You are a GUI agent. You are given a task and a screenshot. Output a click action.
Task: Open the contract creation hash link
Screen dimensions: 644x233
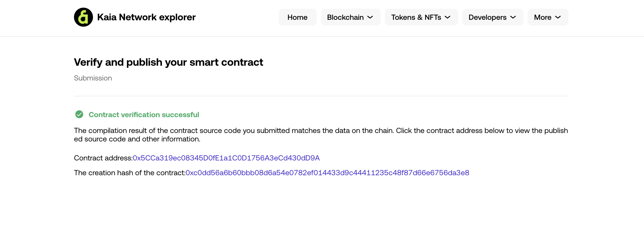(x=327, y=173)
